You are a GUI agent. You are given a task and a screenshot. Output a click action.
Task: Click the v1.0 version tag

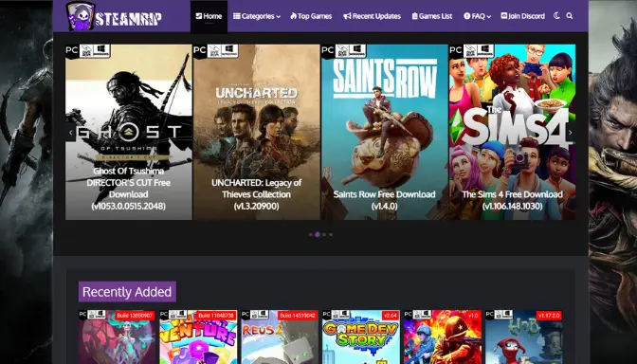coord(473,316)
